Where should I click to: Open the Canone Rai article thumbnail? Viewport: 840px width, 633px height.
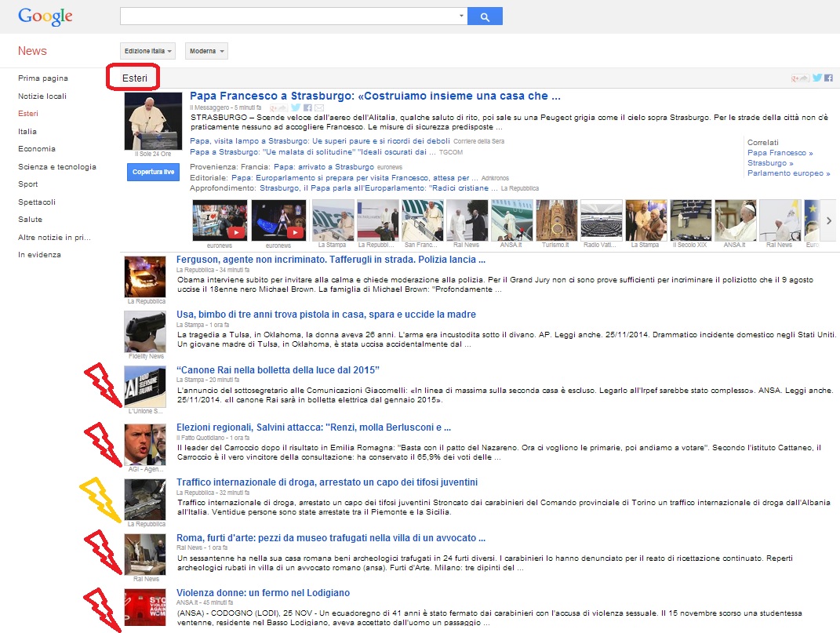(x=145, y=386)
